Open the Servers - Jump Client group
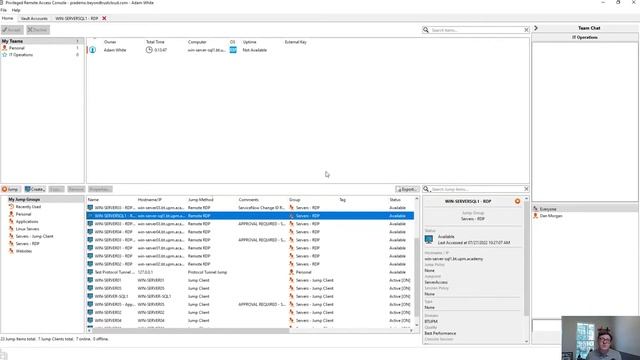This screenshot has width=640, height=360. 34,236
